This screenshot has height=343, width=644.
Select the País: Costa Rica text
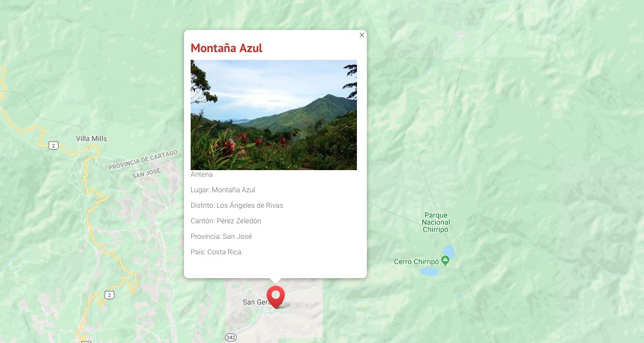(216, 252)
